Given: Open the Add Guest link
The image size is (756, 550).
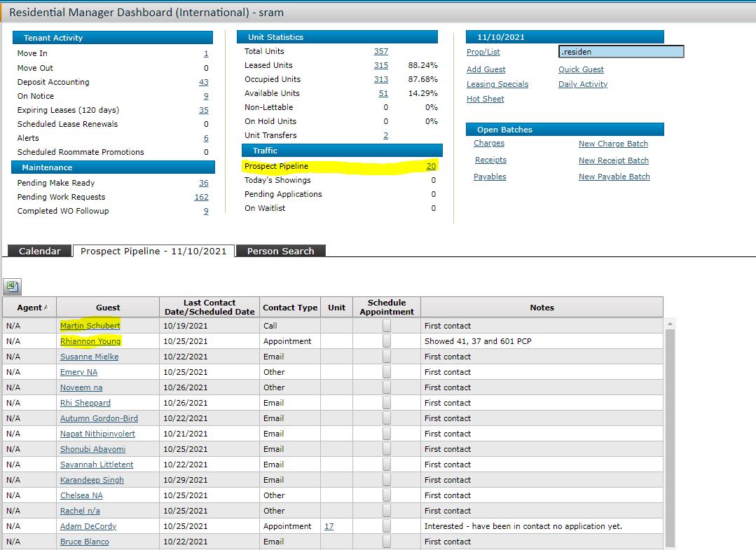Looking at the screenshot, I should [x=486, y=69].
